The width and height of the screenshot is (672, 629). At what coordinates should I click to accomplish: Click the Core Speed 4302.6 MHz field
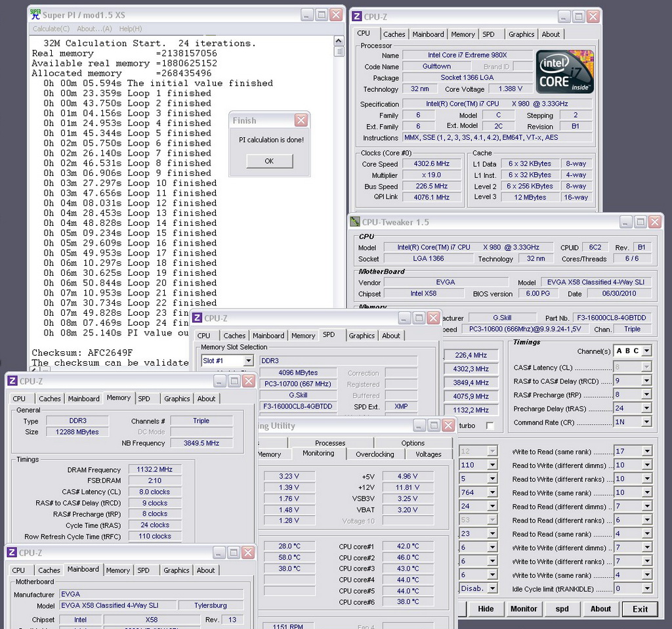431,163
